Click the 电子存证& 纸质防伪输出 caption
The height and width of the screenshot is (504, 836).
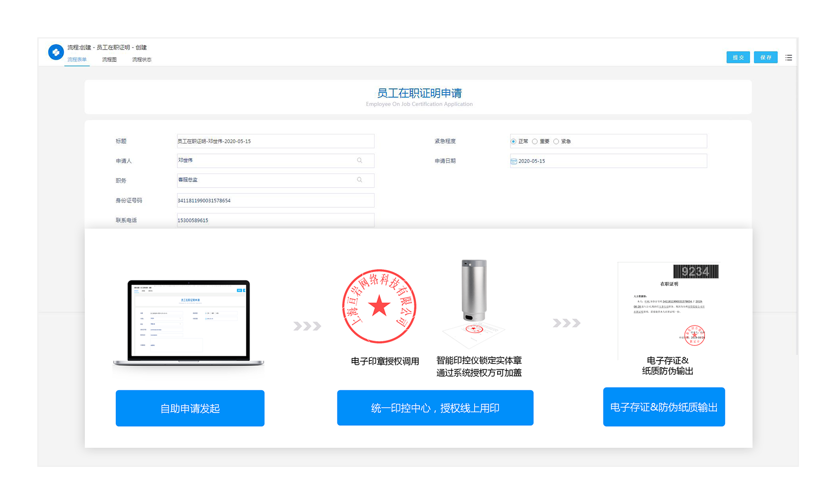click(x=668, y=365)
